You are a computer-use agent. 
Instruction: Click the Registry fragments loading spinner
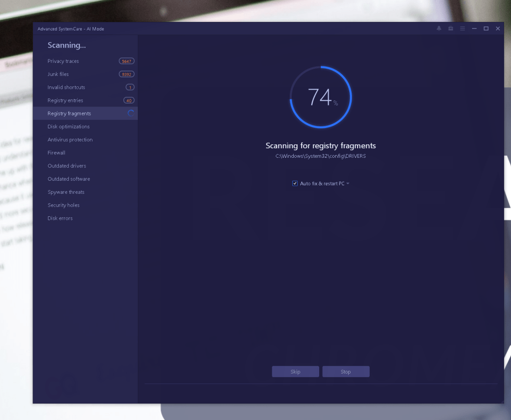[131, 113]
